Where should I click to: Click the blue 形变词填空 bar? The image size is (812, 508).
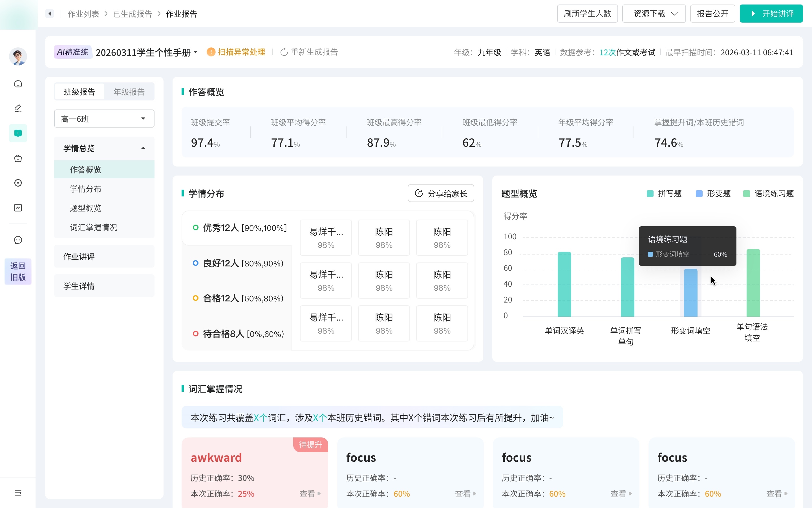(x=690, y=293)
